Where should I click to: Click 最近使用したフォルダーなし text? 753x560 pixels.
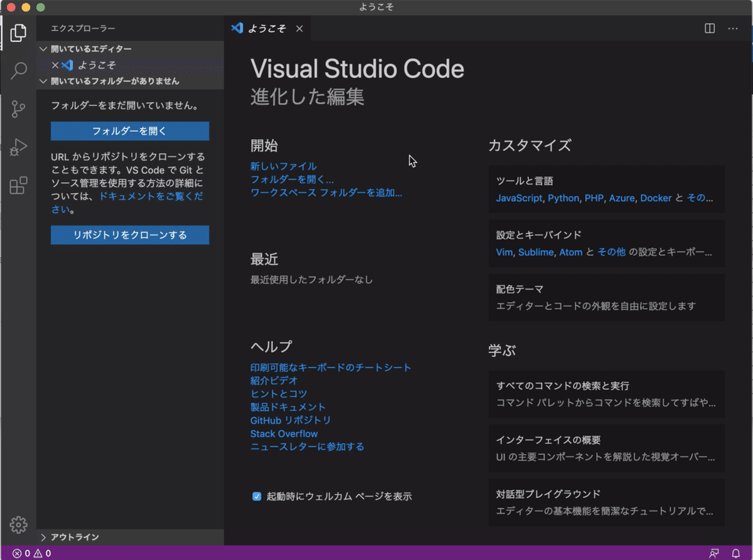click(x=311, y=280)
